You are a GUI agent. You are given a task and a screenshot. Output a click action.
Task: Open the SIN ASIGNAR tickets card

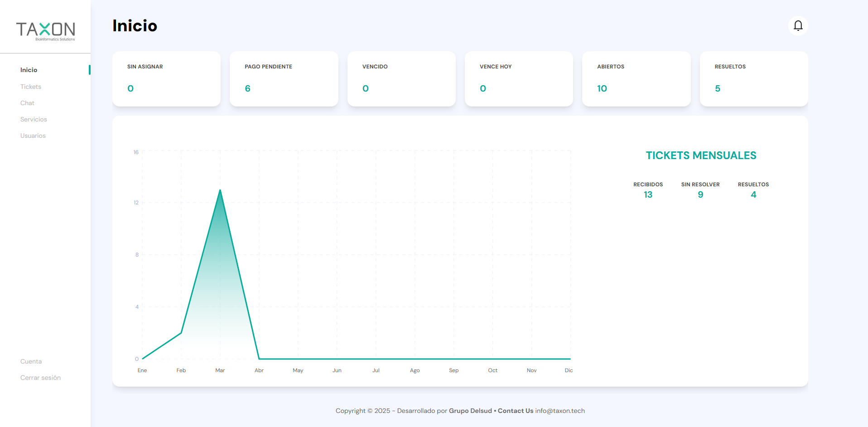[166, 79]
